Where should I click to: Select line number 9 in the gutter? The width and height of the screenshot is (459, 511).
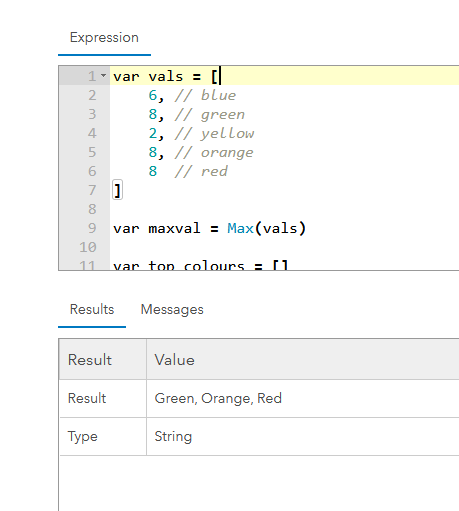pyautogui.click(x=92, y=228)
